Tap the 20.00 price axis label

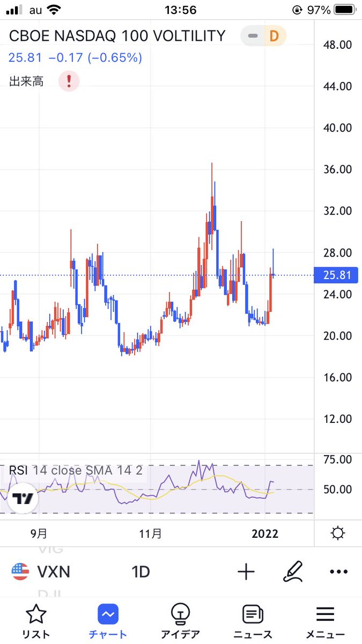337,335
